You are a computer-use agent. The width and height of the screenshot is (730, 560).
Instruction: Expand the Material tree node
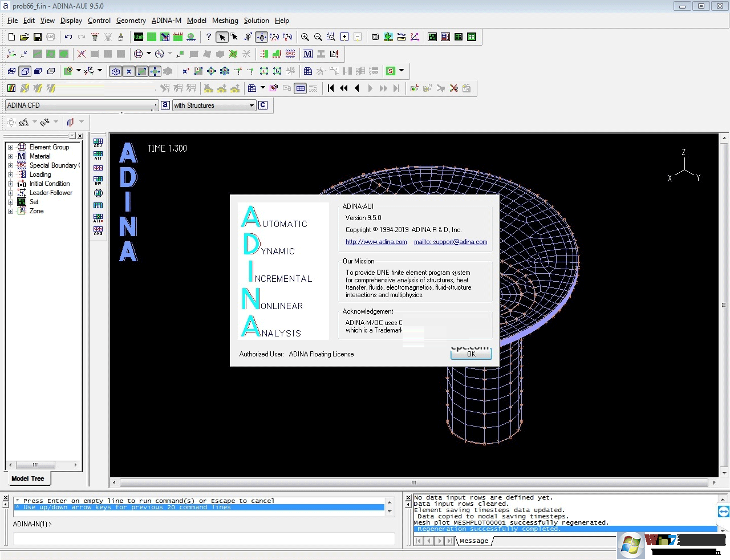[x=10, y=156]
